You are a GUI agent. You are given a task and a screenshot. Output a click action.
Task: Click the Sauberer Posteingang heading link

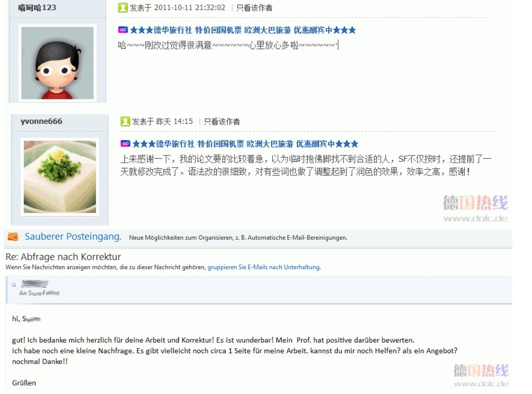[73, 236]
